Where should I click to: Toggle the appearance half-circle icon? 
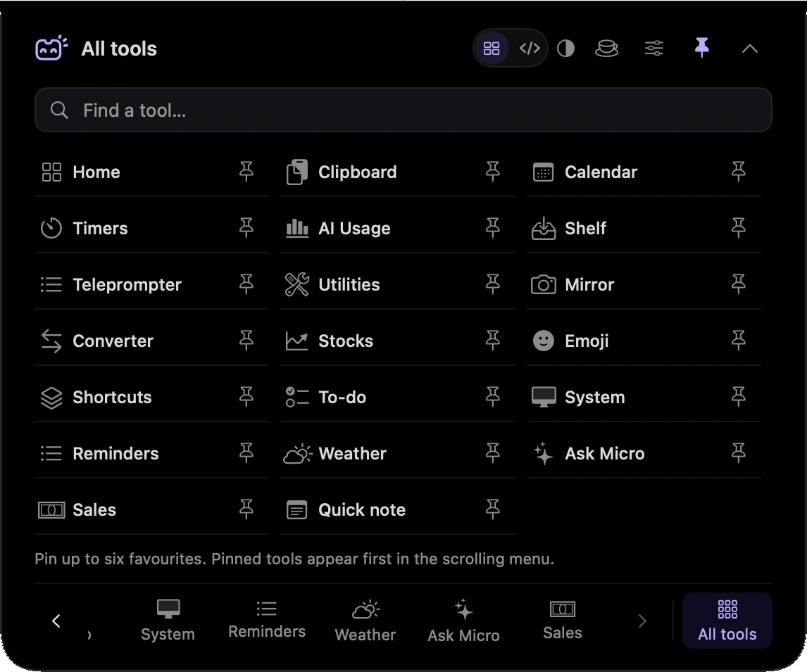pos(565,49)
